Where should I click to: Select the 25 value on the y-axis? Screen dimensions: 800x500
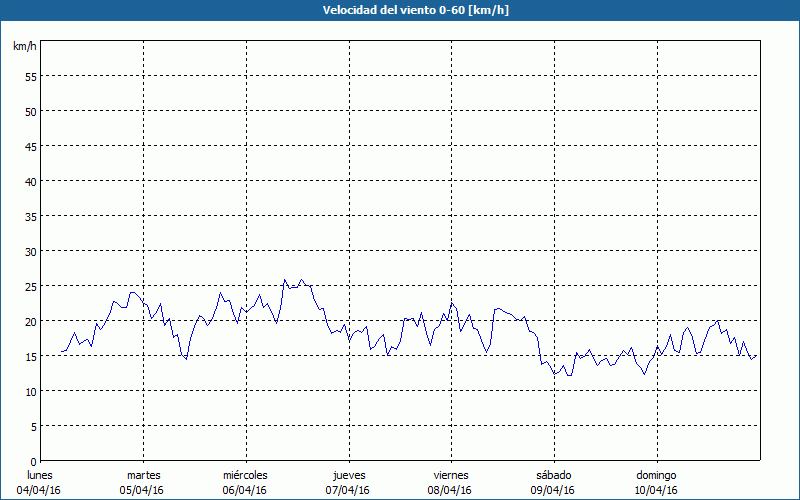(x=30, y=287)
